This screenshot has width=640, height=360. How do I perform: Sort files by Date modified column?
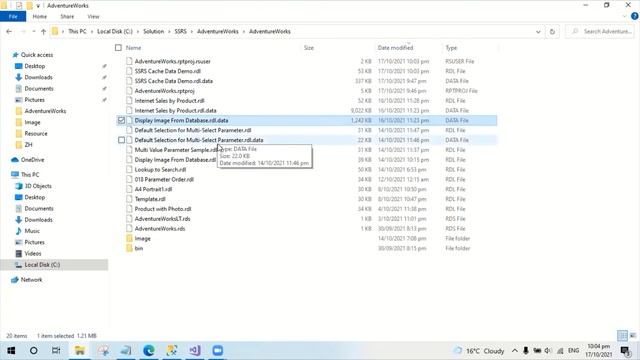(395, 48)
